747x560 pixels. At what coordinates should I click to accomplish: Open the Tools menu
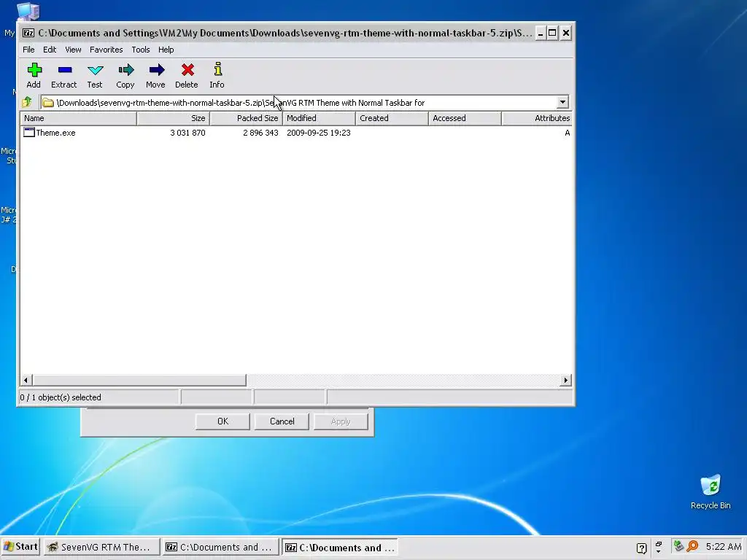click(x=141, y=50)
